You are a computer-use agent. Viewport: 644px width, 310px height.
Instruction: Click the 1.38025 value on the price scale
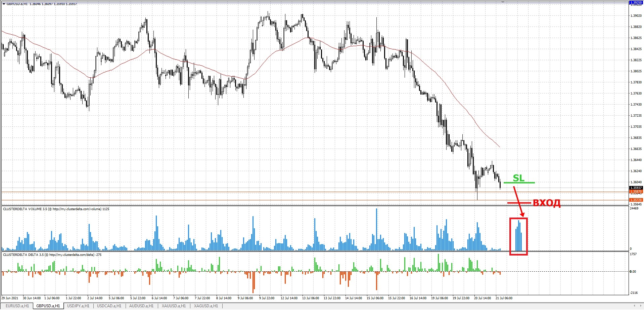(636, 71)
